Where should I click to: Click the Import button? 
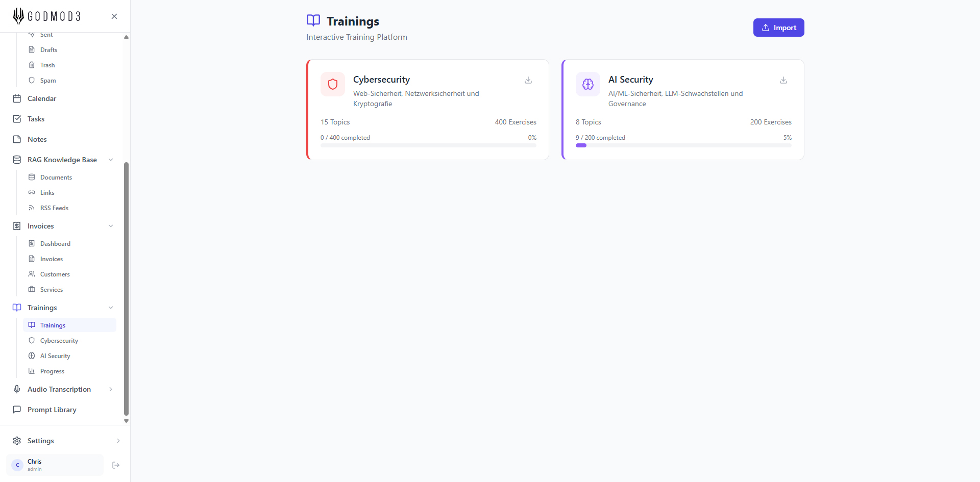tap(778, 28)
